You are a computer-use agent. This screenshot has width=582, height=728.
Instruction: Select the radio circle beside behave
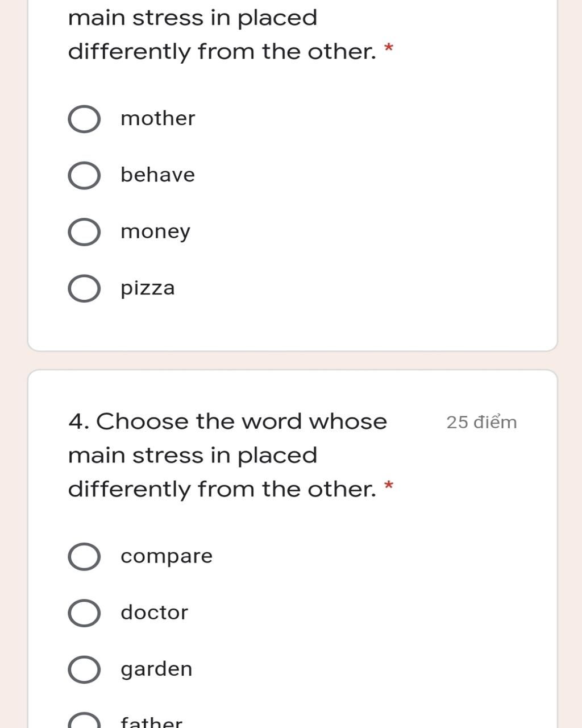pos(84,175)
